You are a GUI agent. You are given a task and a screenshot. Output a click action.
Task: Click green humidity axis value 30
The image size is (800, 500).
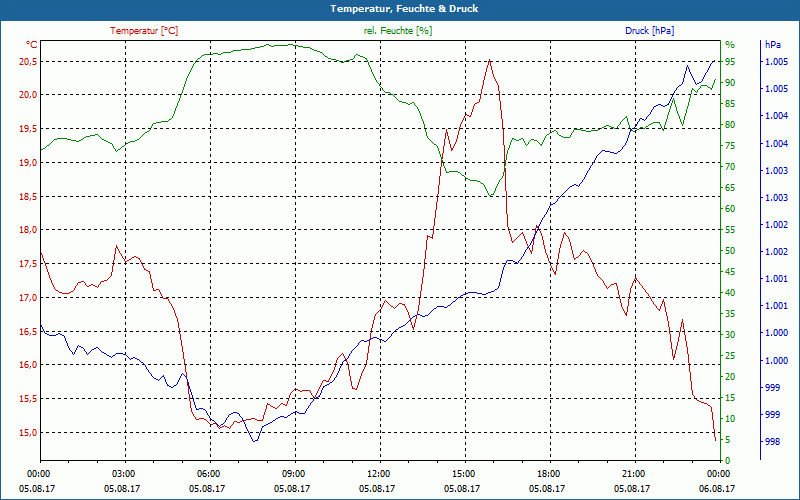coord(730,335)
